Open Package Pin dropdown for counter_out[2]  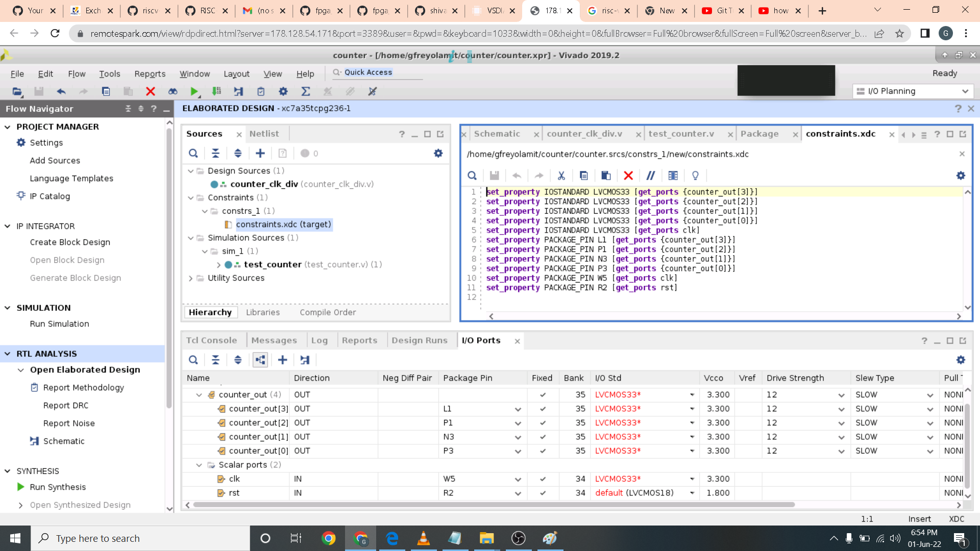[518, 423]
